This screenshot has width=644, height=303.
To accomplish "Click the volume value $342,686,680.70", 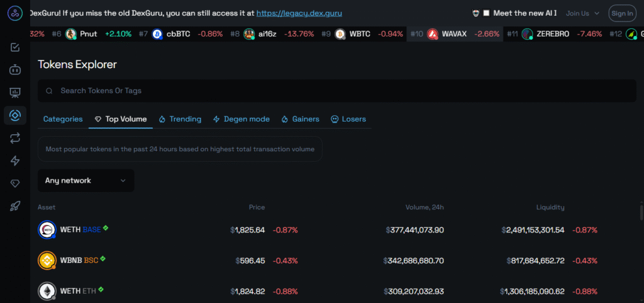I will click(414, 261).
